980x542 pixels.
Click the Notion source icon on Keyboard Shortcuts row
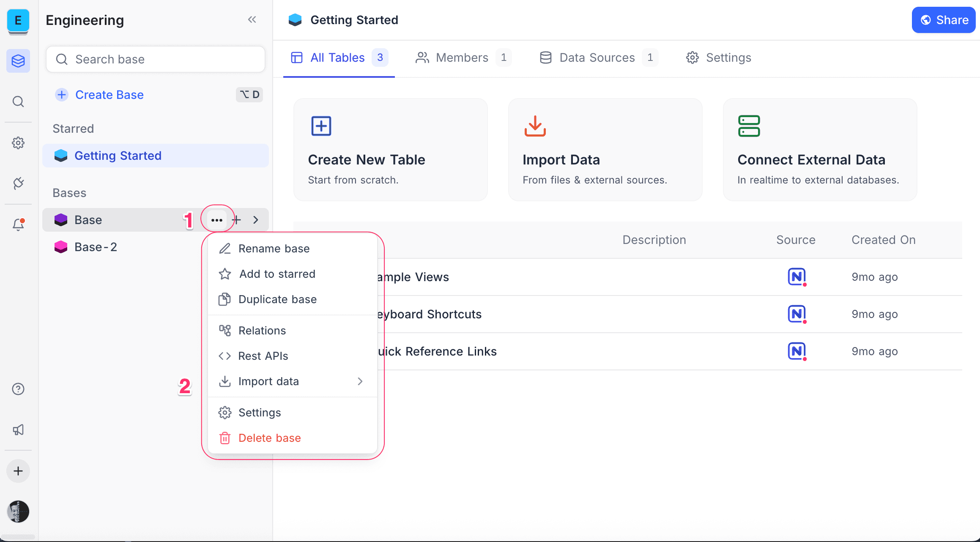(797, 314)
